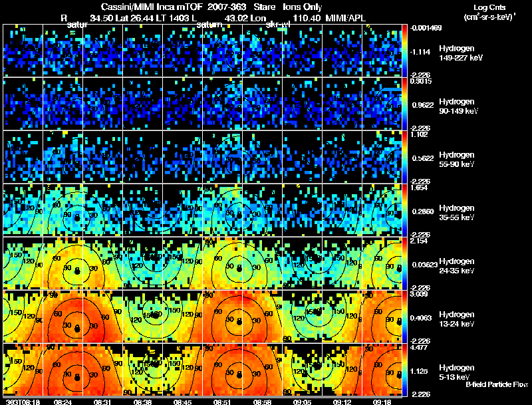Screen dimensions: 532x405
Task: Click the 'Hydrogen 90-149 keV' row label
Action: tap(459, 106)
